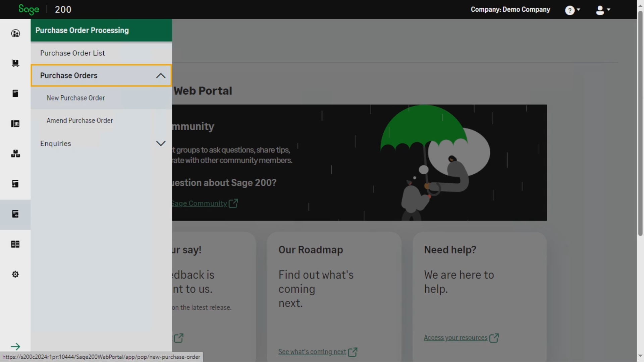644x362 pixels.
Task: Open the help question mark menu
Action: [x=573, y=10]
